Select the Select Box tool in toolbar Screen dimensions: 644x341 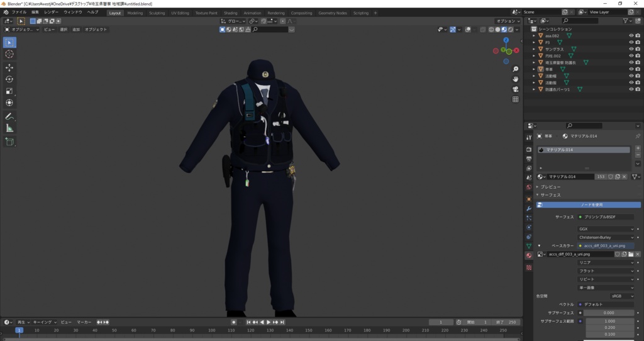click(9, 42)
